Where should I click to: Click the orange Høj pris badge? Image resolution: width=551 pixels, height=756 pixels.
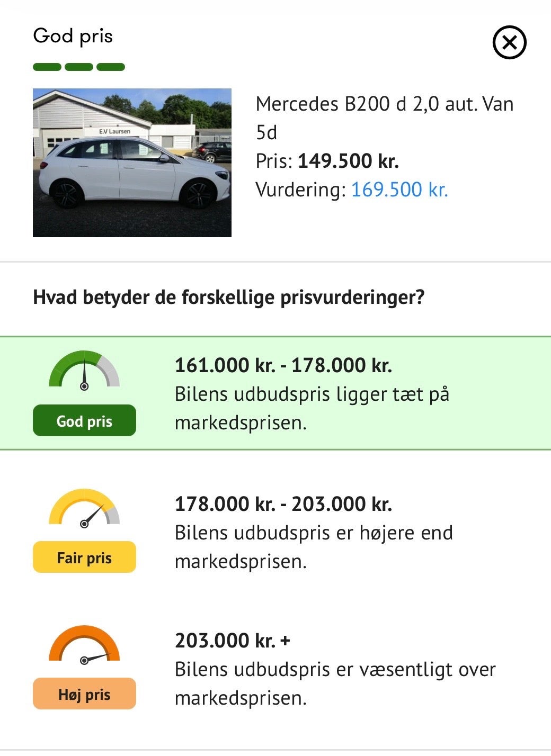[84, 694]
